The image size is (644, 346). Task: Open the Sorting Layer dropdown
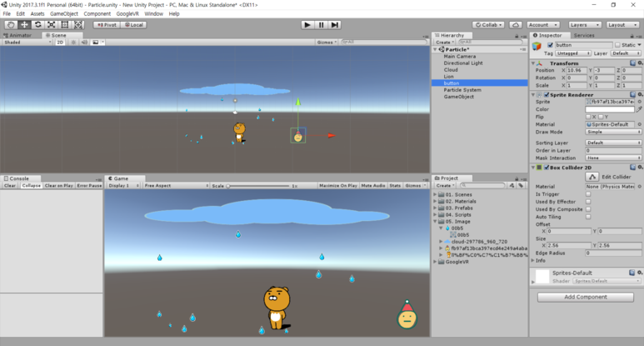(613, 143)
